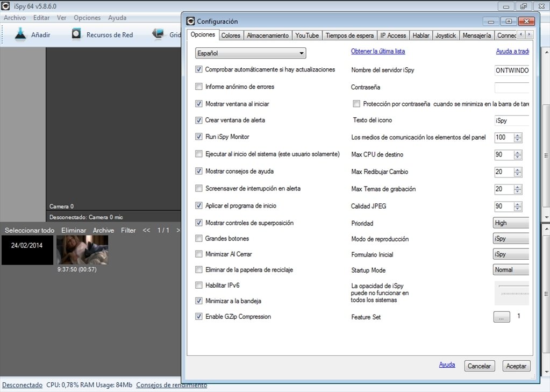This screenshot has height=392, width=550.
Task: Click the Grid view toolbar icon
Action: (158, 34)
